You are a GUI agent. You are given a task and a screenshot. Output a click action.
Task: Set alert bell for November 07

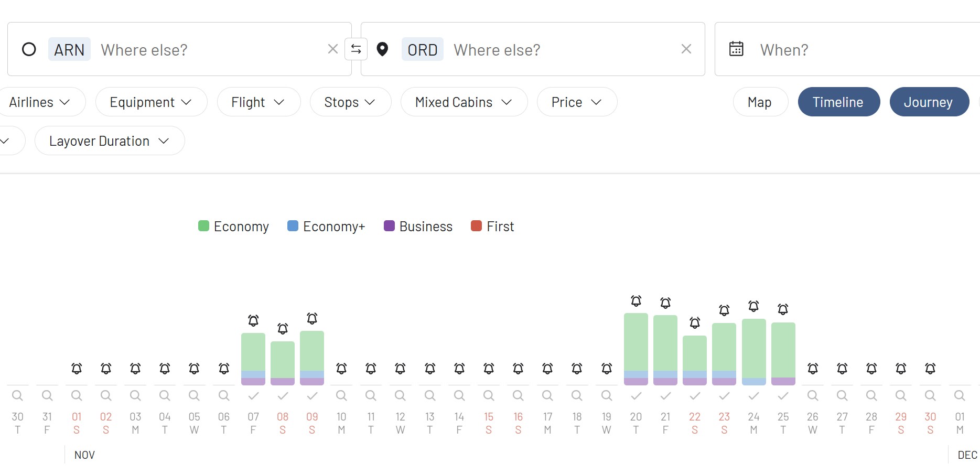[x=253, y=320]
